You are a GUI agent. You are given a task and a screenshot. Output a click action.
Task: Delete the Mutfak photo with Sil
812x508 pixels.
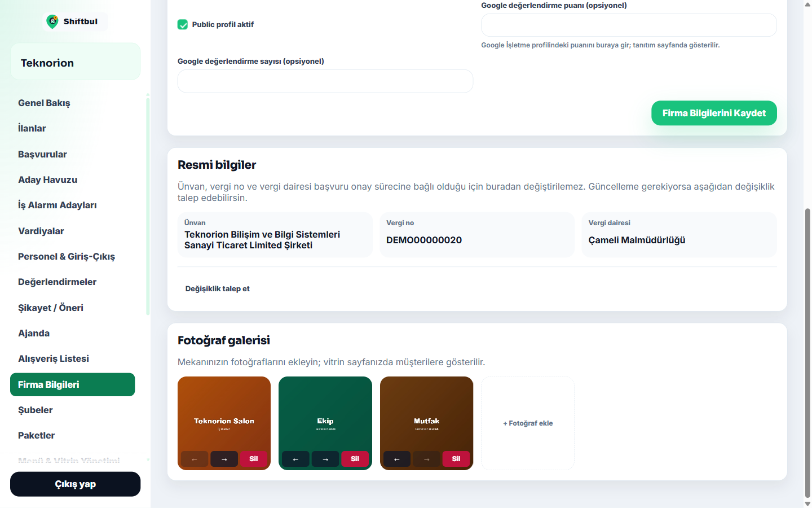point(456,459)
